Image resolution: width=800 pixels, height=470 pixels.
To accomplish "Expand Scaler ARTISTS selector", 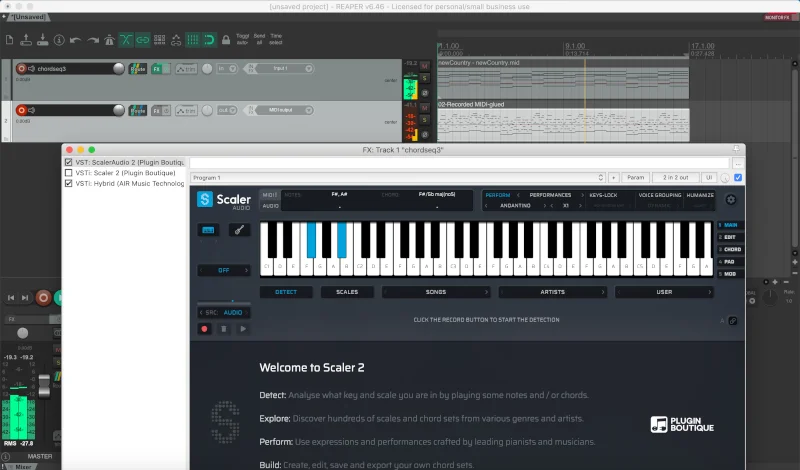I will (553, 292).
